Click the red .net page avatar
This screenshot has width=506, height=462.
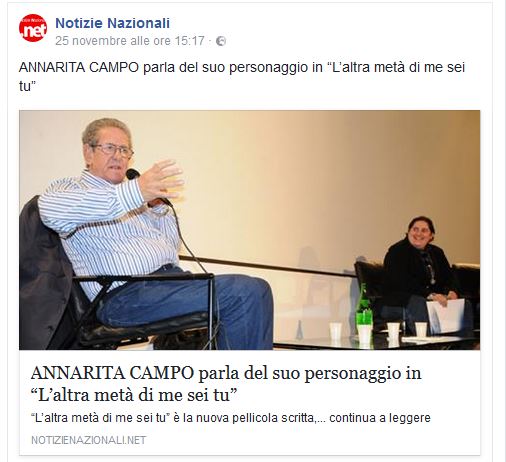pos(33,28)
